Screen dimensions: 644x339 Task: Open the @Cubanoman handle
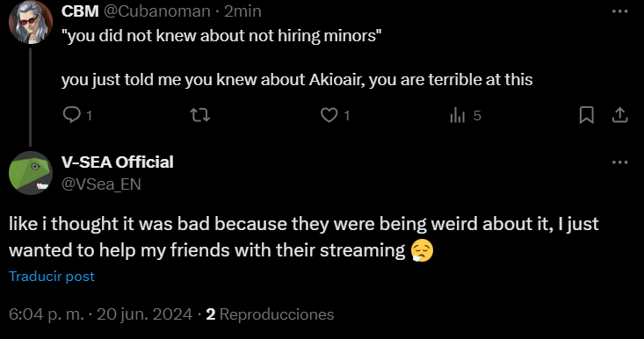157,11
